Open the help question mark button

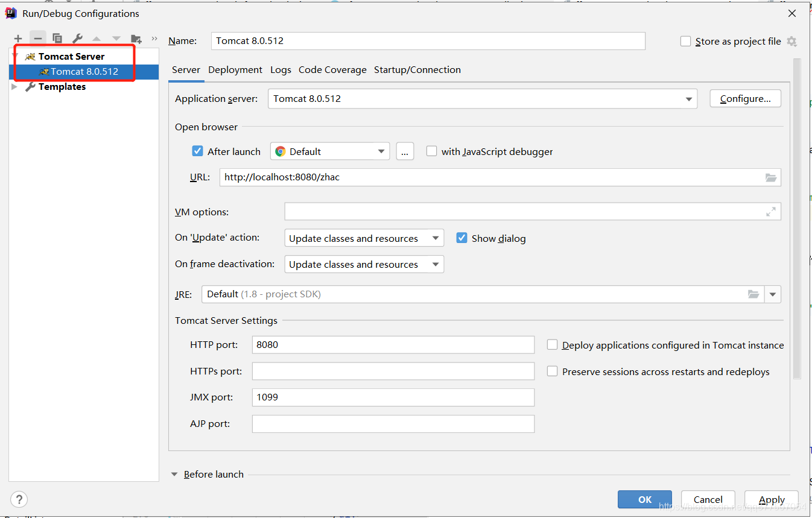19,499
